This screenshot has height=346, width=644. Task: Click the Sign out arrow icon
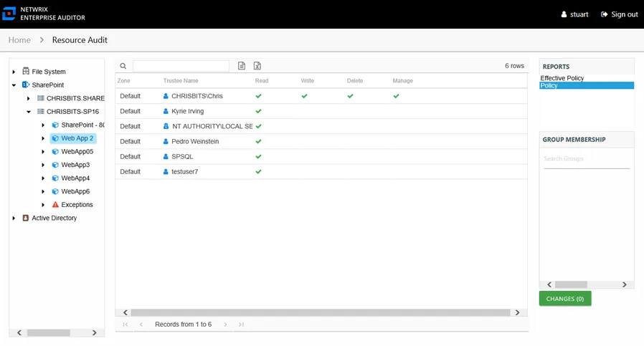pyautogui.click(x=604, y=14)
